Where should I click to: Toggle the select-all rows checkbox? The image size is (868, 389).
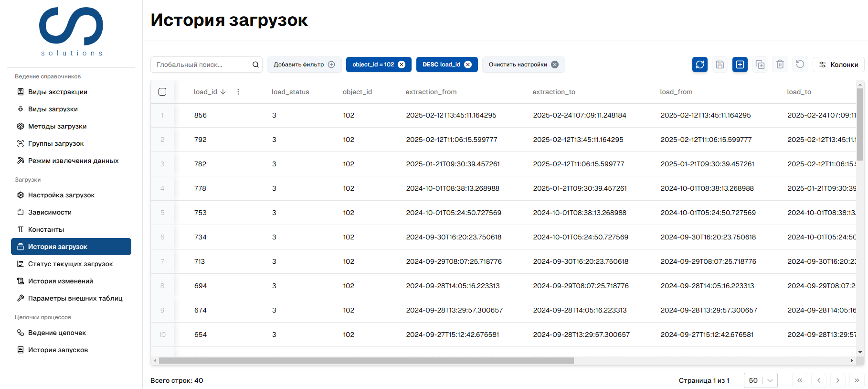(162, 92)
